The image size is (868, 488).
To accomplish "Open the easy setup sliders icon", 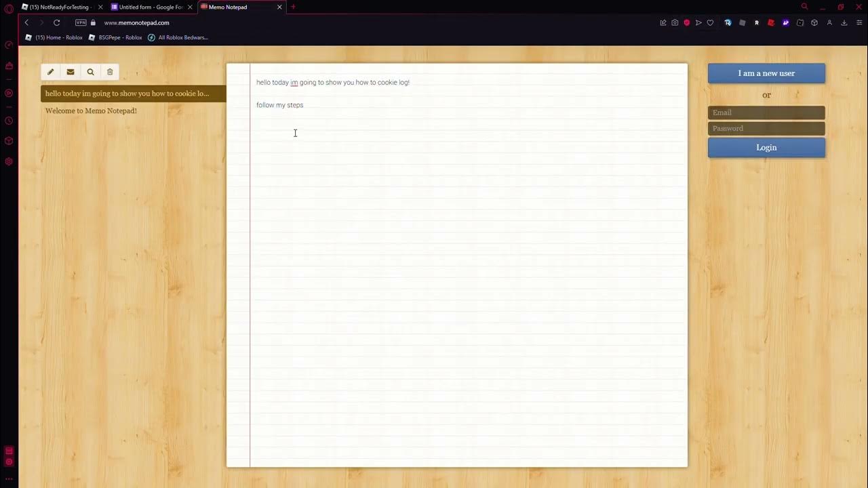I will [859, 22].
